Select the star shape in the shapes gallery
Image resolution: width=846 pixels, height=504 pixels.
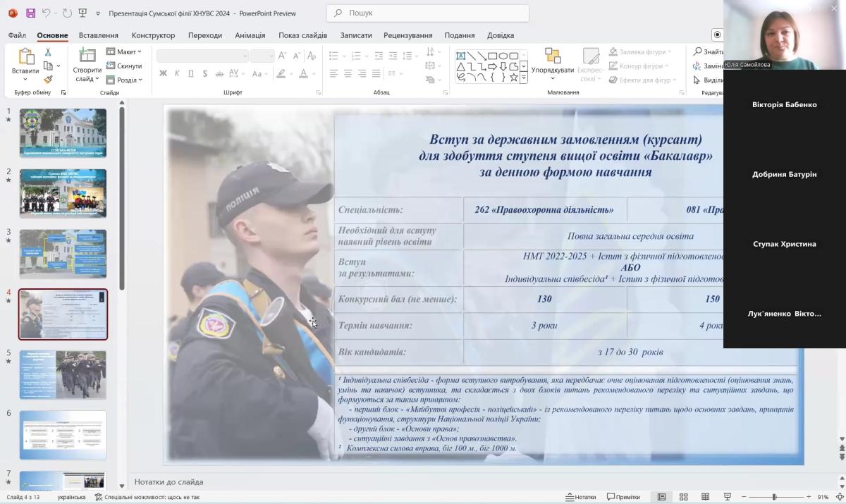point(514,78)
